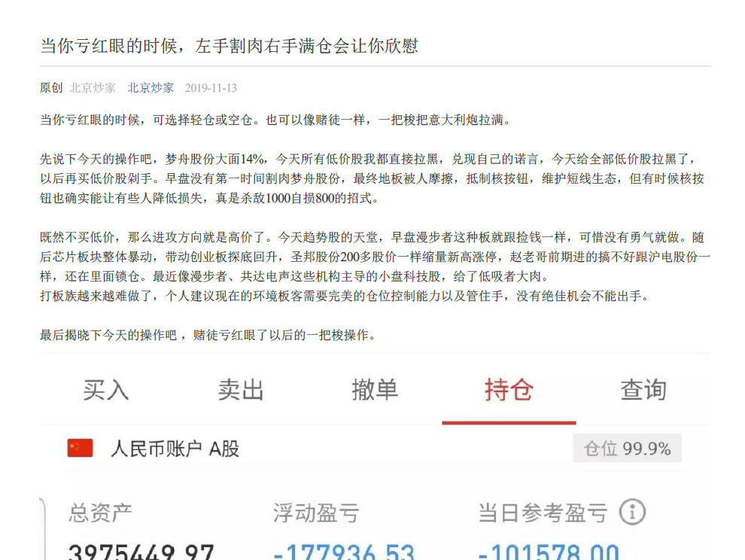This screenshot has width=745, height=560.
Task: Click the blue 北京炒家 author link
Action: [x=151, y=88]
